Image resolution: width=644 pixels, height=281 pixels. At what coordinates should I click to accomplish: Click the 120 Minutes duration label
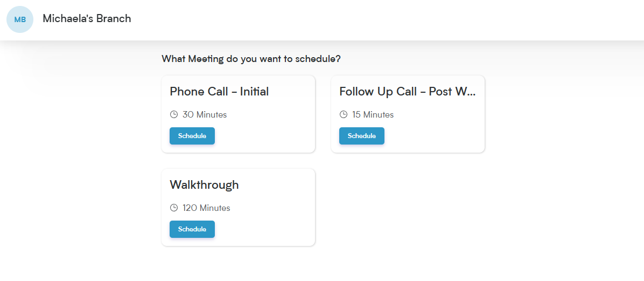pos(206,208)
